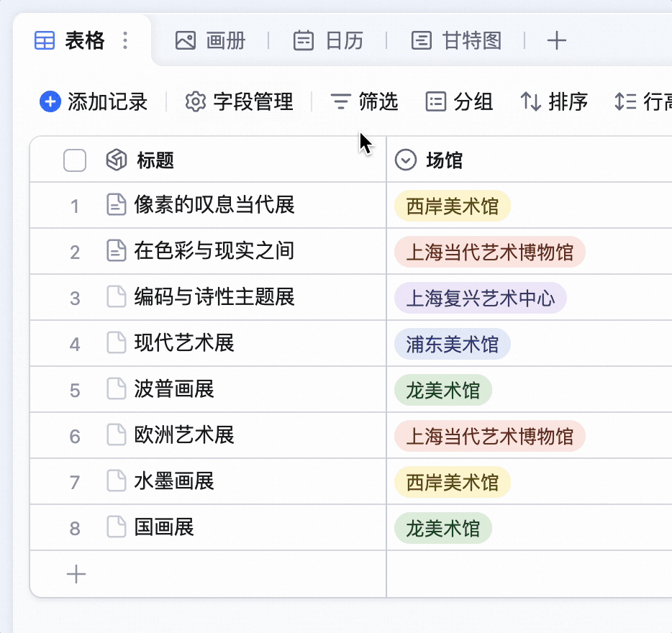Image resolution: width=672 pixels, height=633 pixels.
Task: Click the blue plus icon for 添加记录
Action: 50,102
